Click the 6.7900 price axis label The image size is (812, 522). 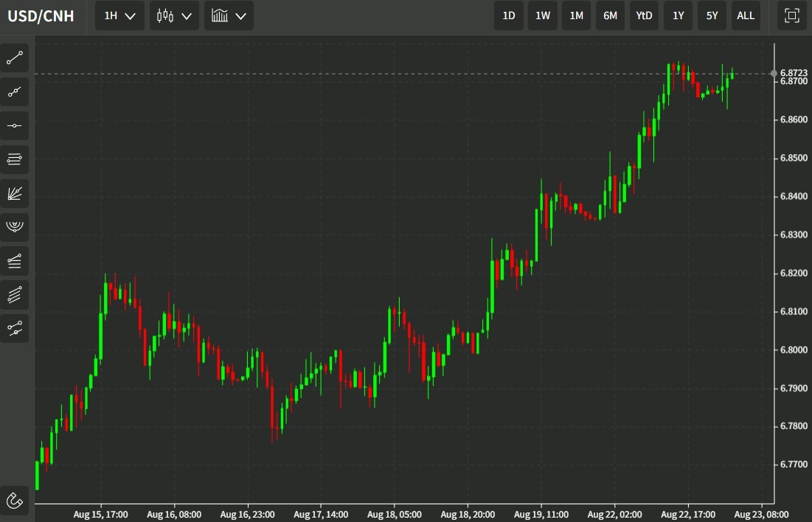(794, 389)
